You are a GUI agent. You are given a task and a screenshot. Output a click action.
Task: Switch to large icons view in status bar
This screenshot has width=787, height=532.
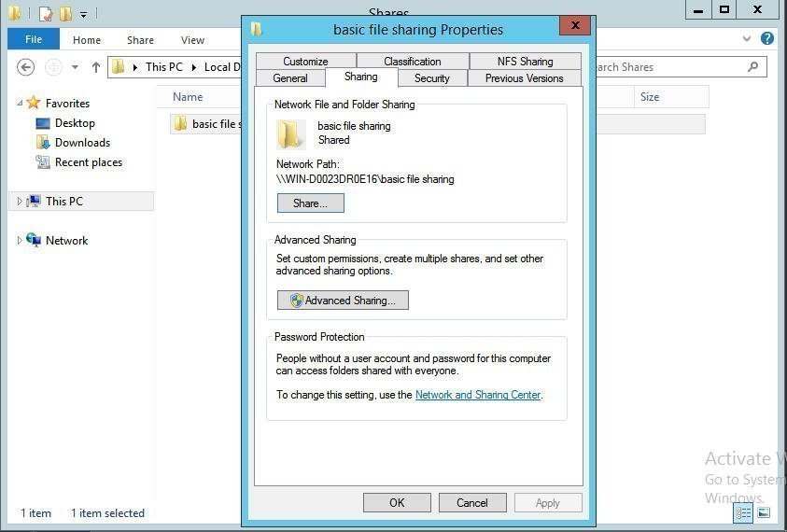764,512
